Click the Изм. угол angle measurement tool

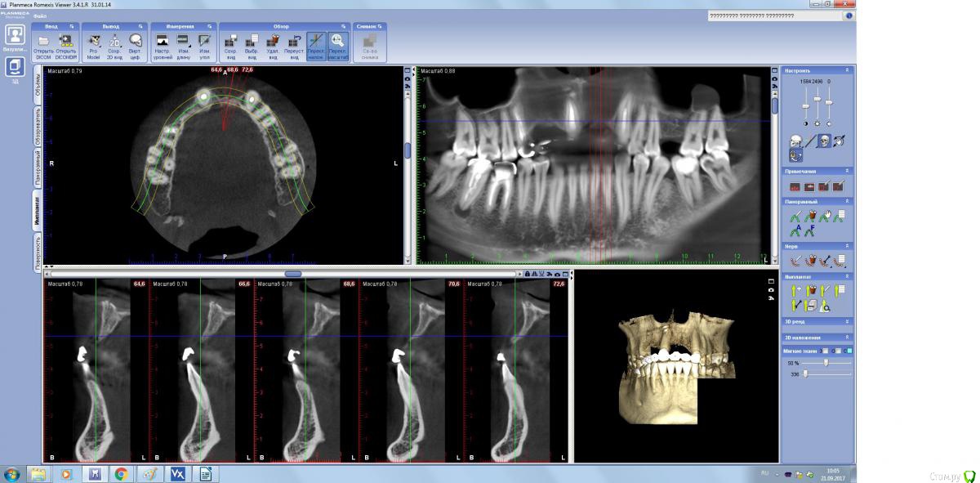[x=204, y=41]
